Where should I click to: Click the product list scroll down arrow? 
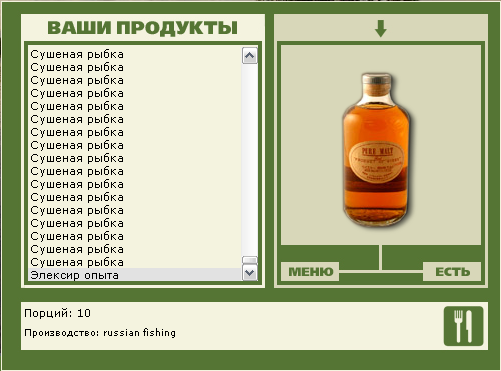[250, 273]
